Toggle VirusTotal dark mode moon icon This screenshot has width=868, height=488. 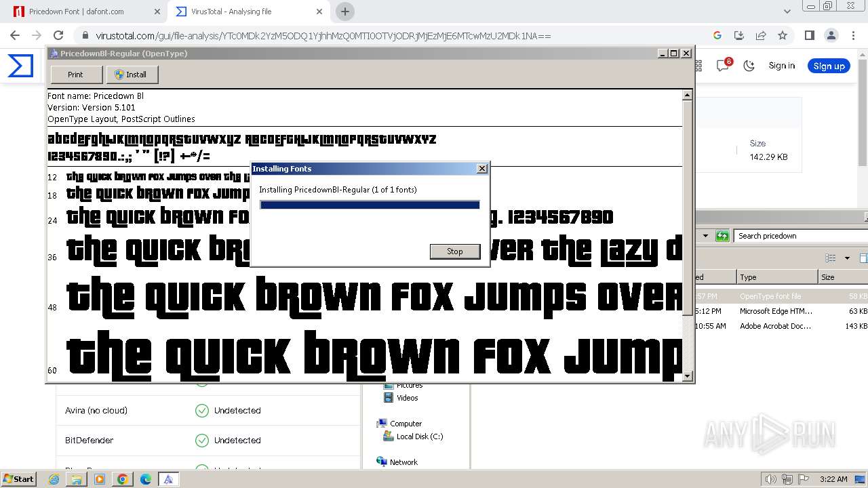749,66
